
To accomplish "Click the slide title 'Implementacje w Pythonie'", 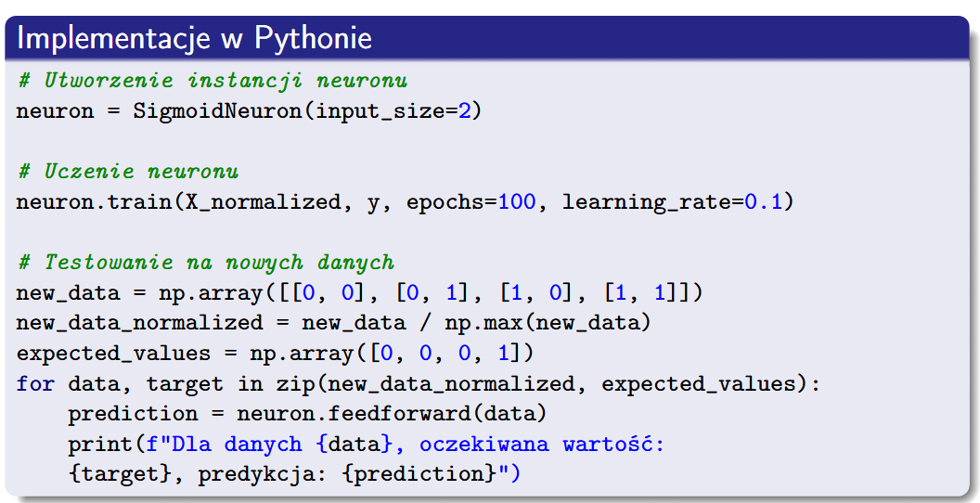I will click(195, 38).
